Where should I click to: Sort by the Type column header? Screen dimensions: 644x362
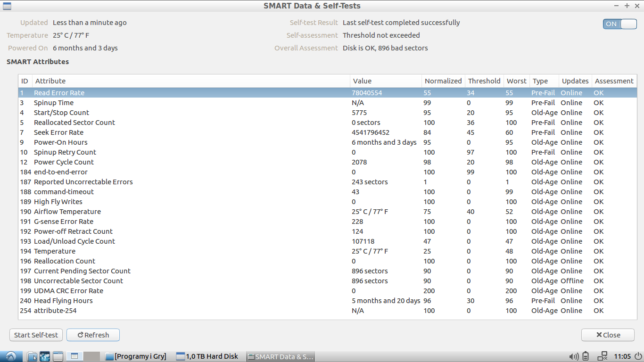544,81
